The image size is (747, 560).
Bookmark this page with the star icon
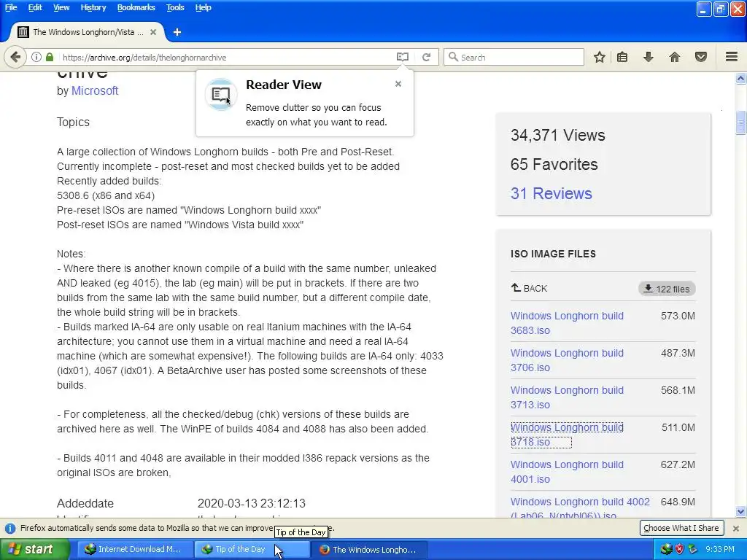click(600, 57)
